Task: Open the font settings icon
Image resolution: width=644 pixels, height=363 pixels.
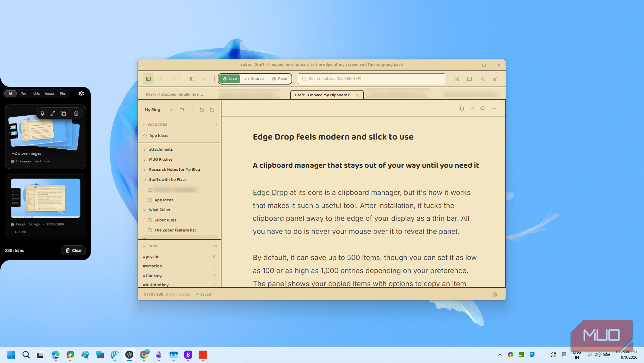Action: point(482,79)
